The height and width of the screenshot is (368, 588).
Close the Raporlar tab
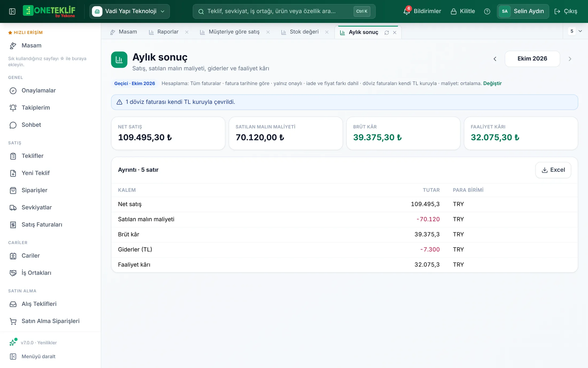187,32
